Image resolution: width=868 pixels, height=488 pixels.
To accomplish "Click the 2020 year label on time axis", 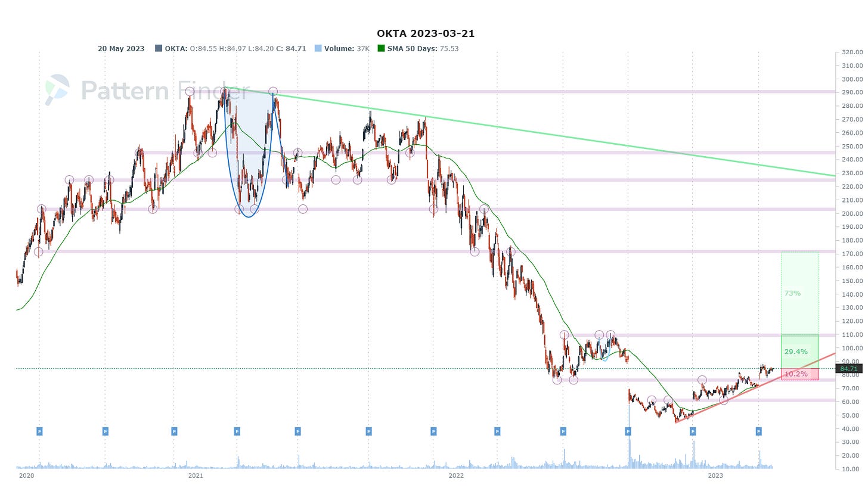I will [x=26, y=475].
